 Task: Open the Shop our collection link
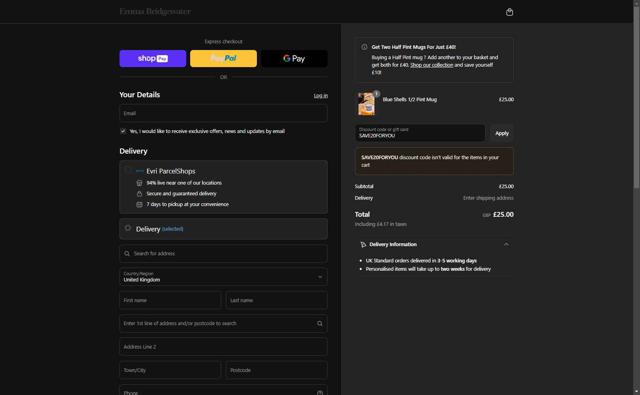[x=431, y=65]
